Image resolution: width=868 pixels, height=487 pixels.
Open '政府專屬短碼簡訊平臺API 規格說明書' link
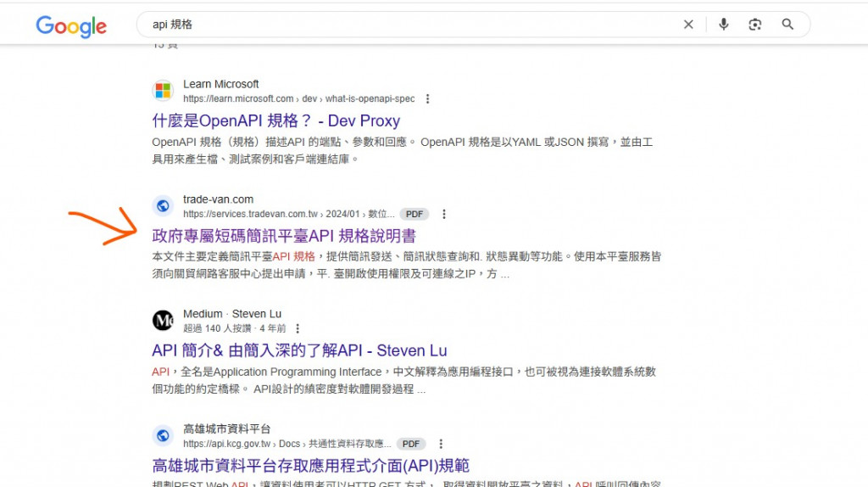(284, 236)
